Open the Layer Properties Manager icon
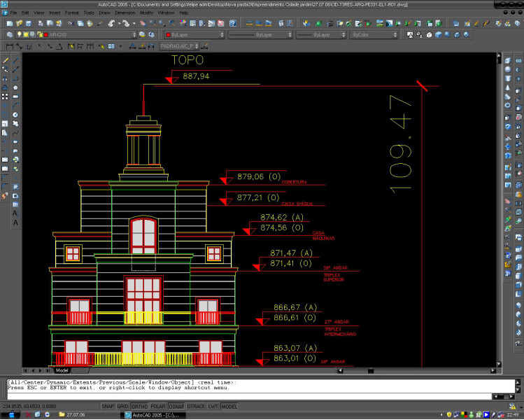 tap(8, 34)
